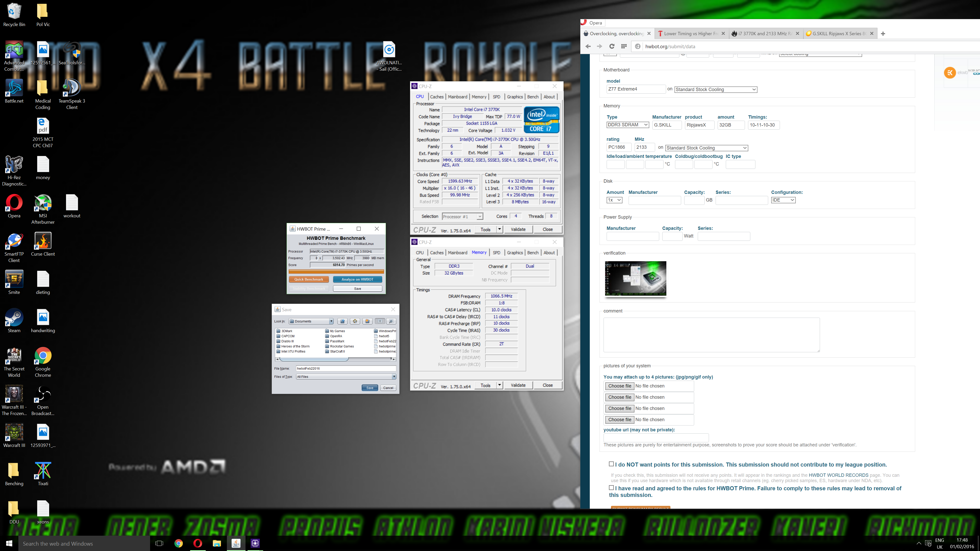Image resolution: width=980 pixels, height=551 pixels.
Task: Switch to SPD tab in upper CPU-Z window
Action: coord(496,97)
